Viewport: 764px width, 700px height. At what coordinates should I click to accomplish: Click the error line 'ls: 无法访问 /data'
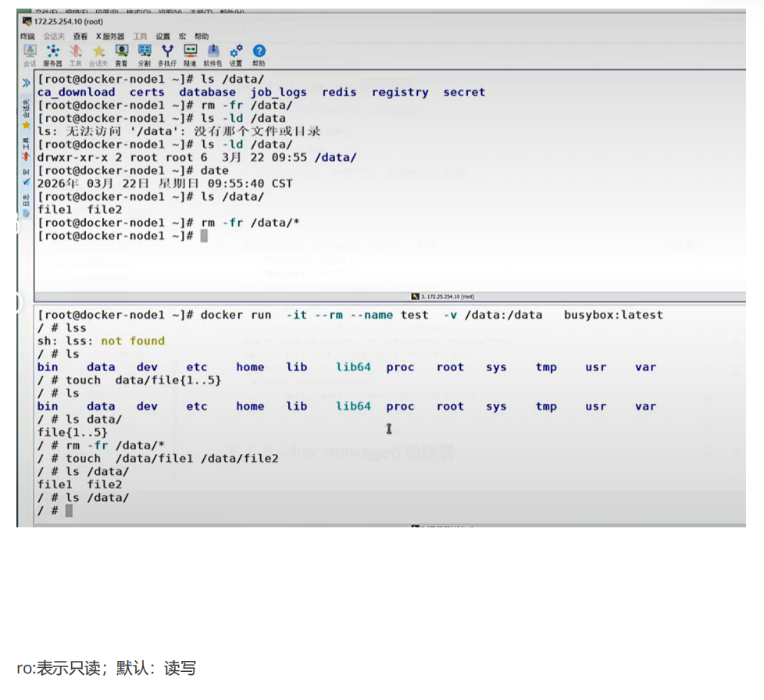(179, 131)
